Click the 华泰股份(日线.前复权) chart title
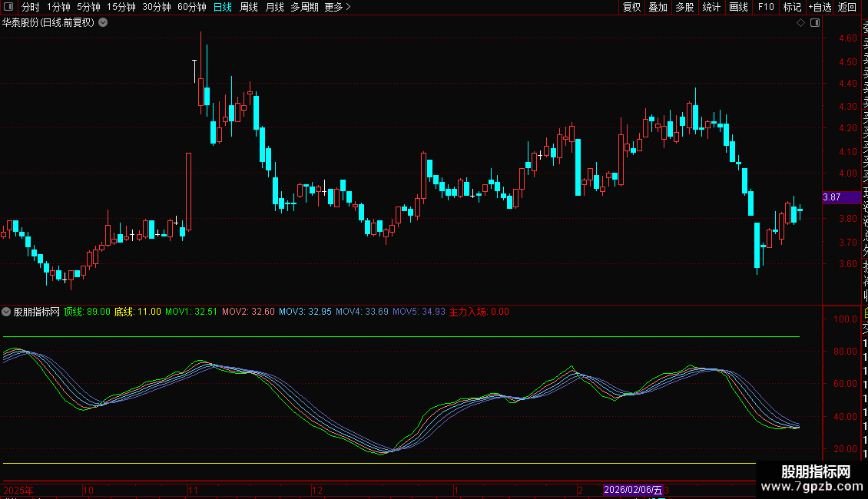This screenshot has height=499, width=868. click(48, 23)
